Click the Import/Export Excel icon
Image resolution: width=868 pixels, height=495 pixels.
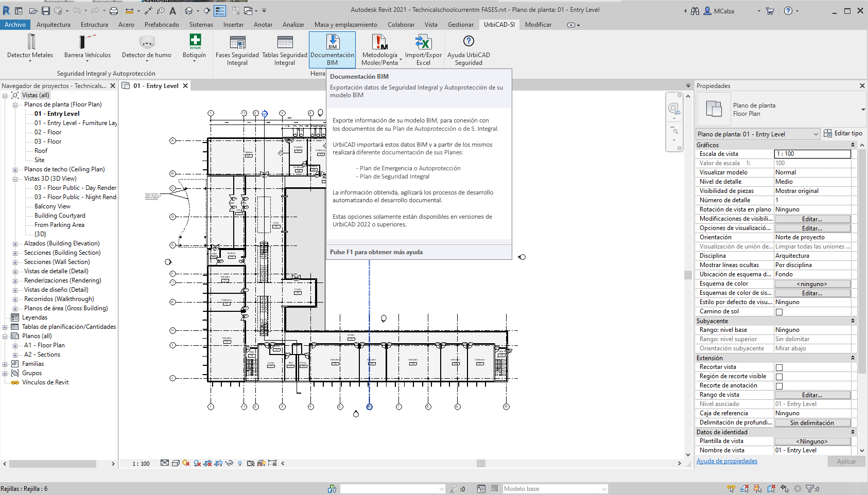423,42
